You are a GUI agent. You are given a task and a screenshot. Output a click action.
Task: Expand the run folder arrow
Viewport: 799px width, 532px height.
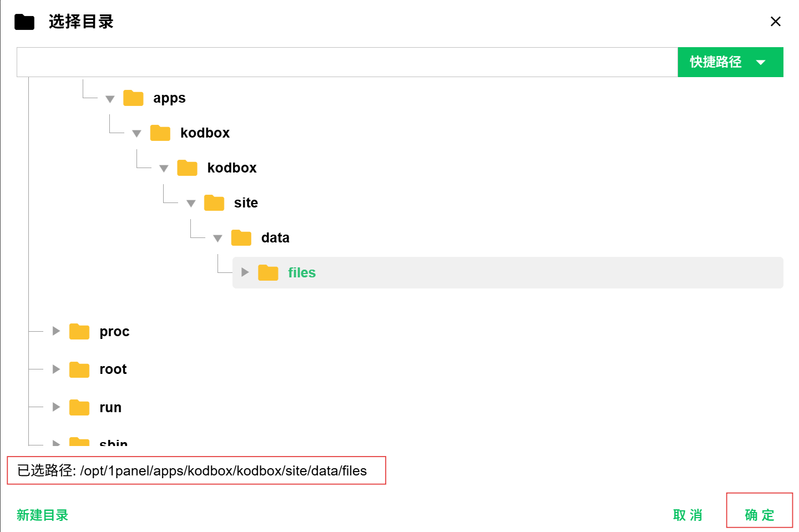[56, 407]
